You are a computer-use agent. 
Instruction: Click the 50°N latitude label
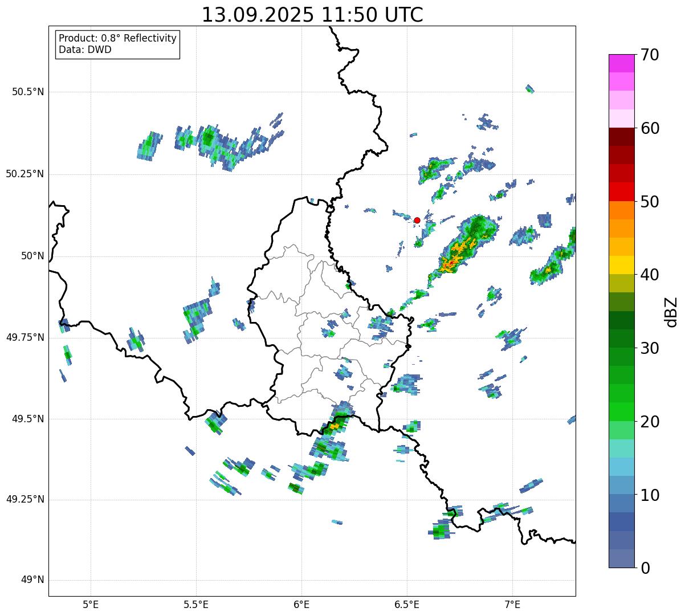(x=32, y=256)
